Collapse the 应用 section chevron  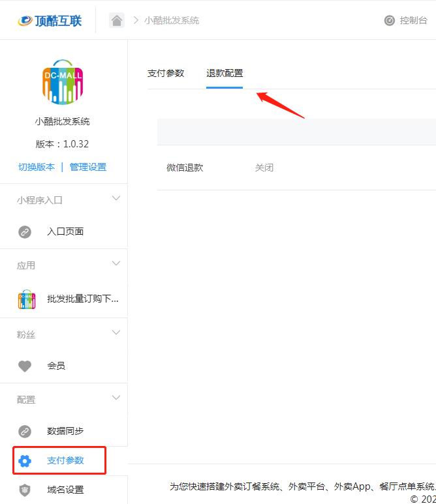(x=116, y=263)
